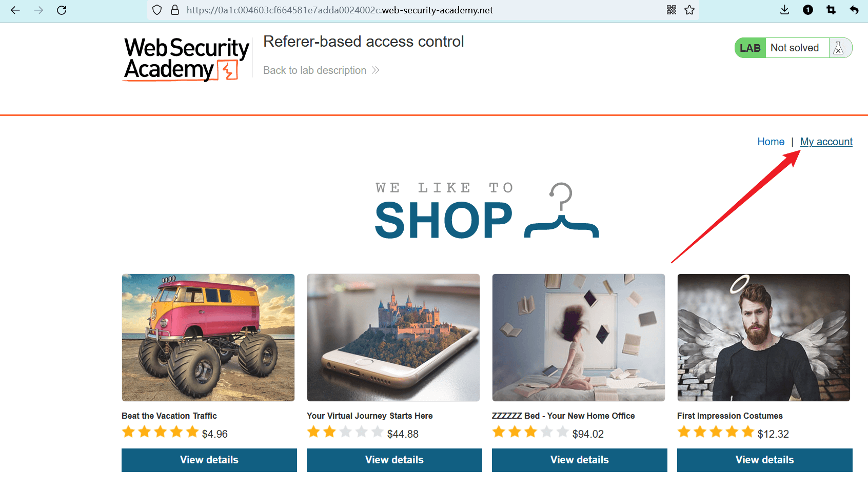Click the URL address bar field
This screenshot has height=489, width=868.
pos(410,10)
